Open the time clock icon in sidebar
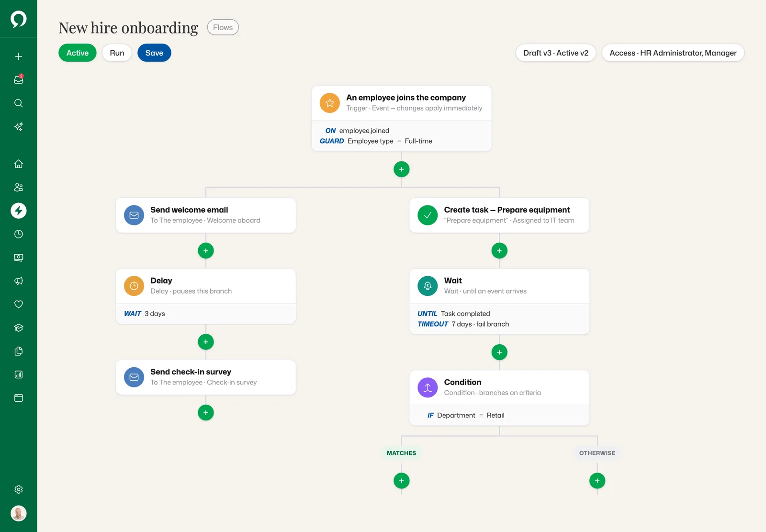The width and height of the screenshot is (766, 532). point(19,234)
